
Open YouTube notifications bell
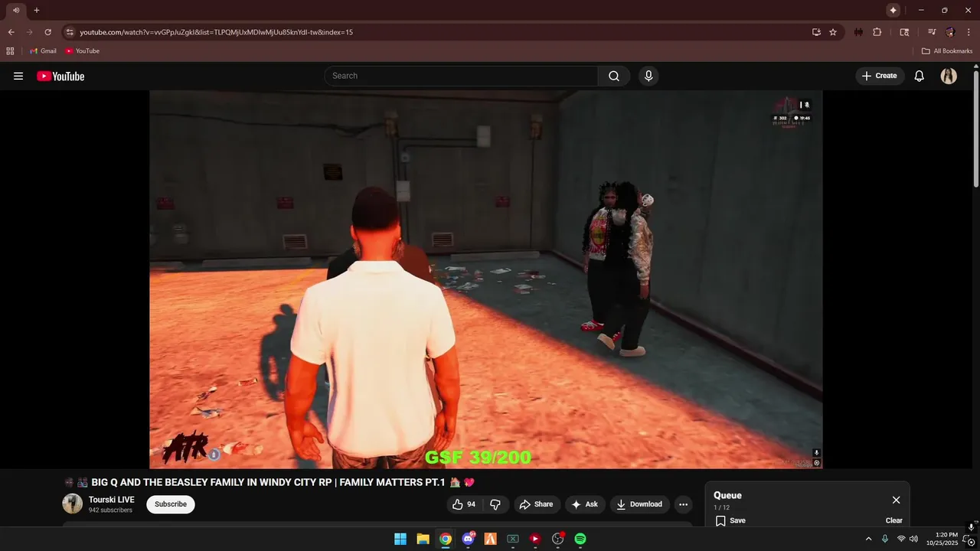[920, 76]
